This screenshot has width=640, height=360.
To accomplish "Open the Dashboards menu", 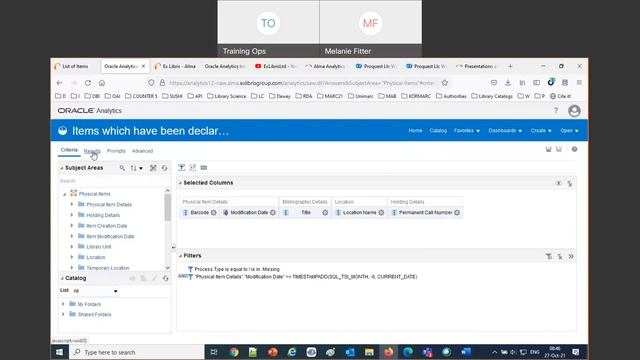I will (505, 131).
